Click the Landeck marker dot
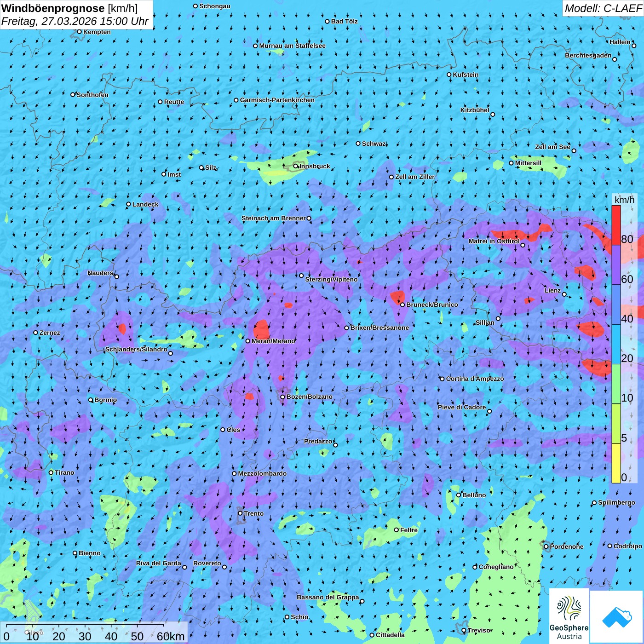Image resolution: width=644 pixels, height=644 pixels. (x=129, y=204)
